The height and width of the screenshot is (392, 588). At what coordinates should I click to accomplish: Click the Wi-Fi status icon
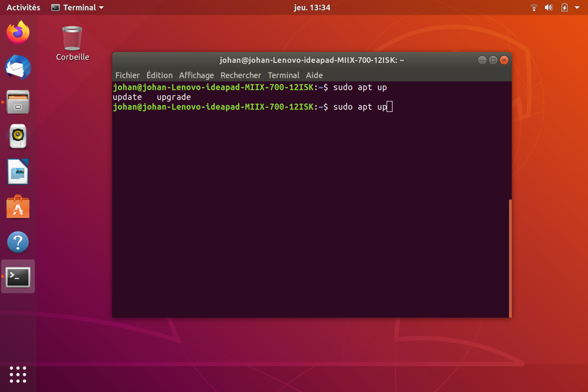[x=534, y=7]
